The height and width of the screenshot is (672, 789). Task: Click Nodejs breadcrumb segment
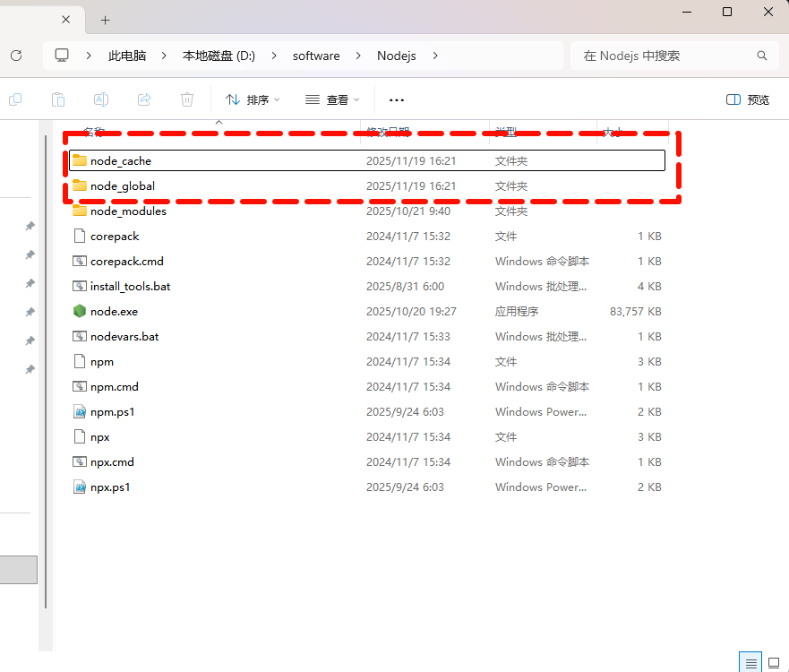pos(397,56)
